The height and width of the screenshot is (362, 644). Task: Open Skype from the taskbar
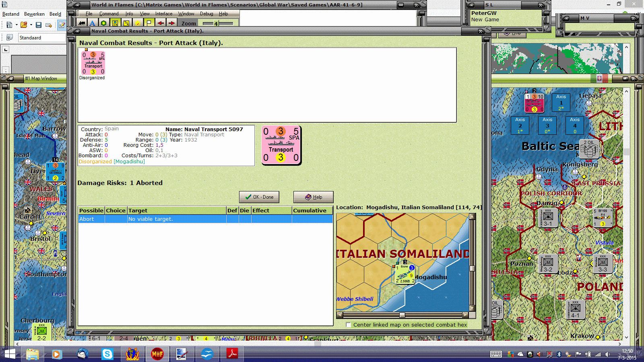tap(107, 354)
